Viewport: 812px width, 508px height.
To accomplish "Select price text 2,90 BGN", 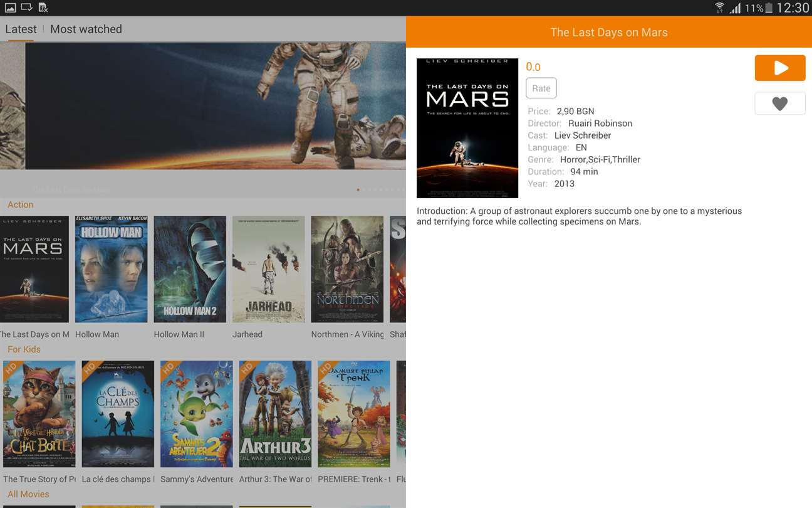I will coord(576,112).
